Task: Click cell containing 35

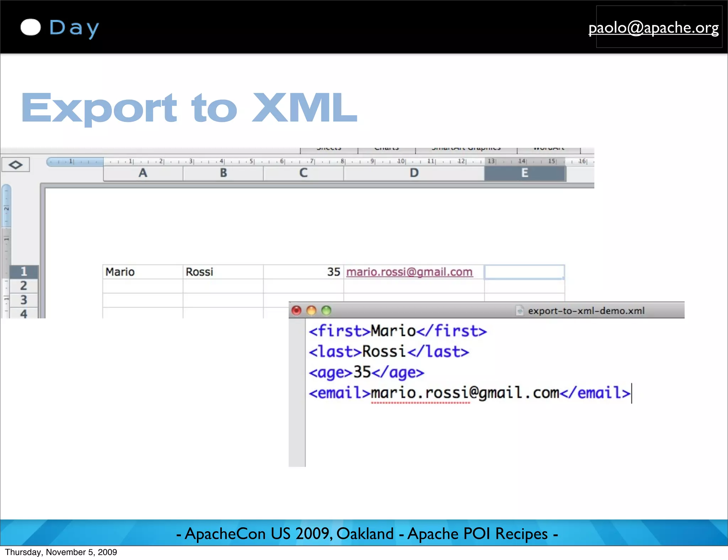Action: pyautogui.click(x=303, y=272)
